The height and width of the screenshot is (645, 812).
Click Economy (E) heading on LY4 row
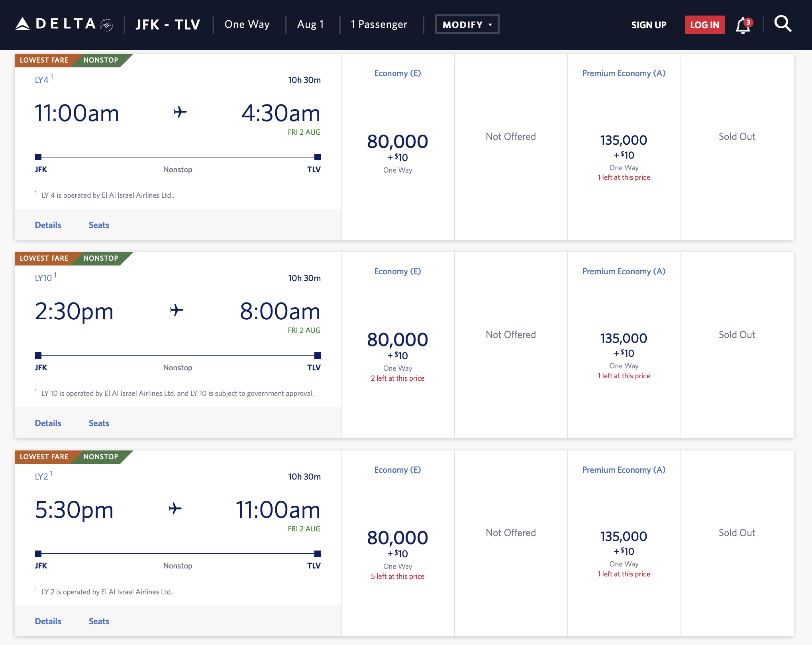pyautogui.click(x=398, y=73)
